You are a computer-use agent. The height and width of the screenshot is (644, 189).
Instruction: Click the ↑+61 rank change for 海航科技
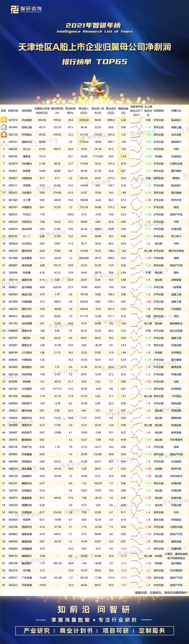[148, 142]
